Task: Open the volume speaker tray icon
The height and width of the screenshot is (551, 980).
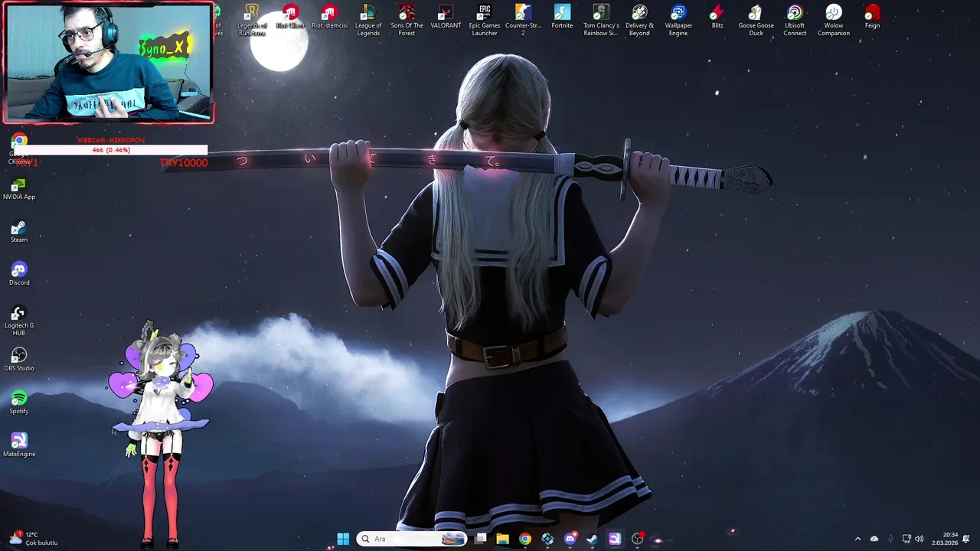Action: (919, 539)
